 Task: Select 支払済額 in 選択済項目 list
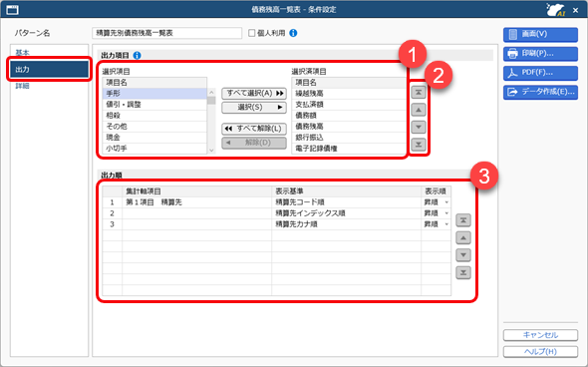349,105
